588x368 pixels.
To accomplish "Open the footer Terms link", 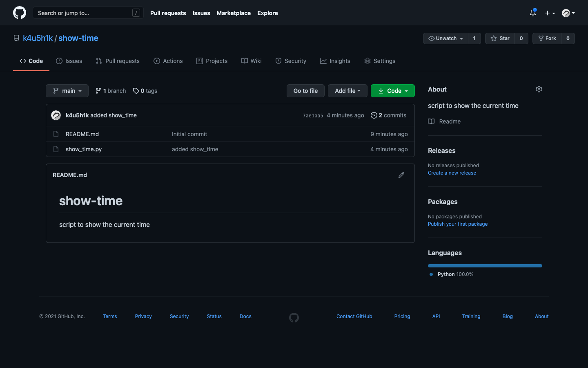I will (x=110, y=316).
